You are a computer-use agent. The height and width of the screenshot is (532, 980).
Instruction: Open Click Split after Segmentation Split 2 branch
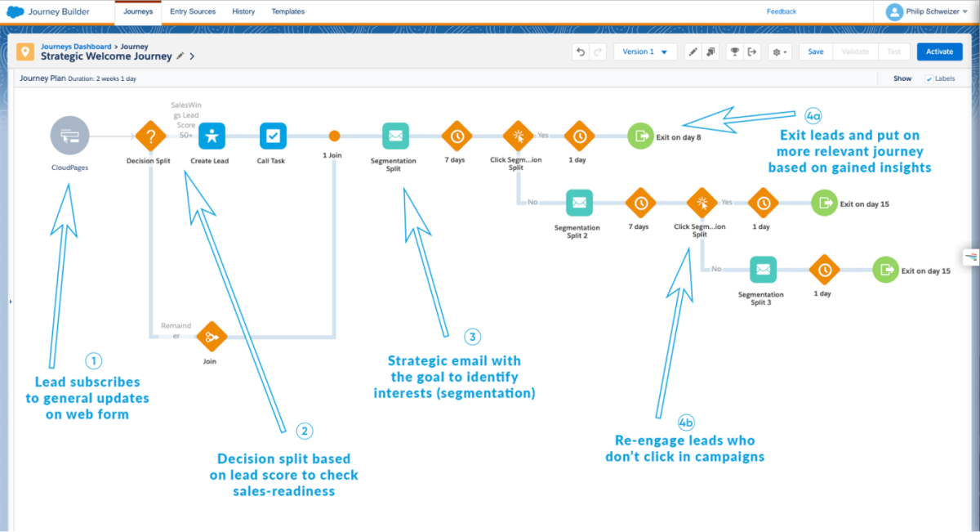701,203
